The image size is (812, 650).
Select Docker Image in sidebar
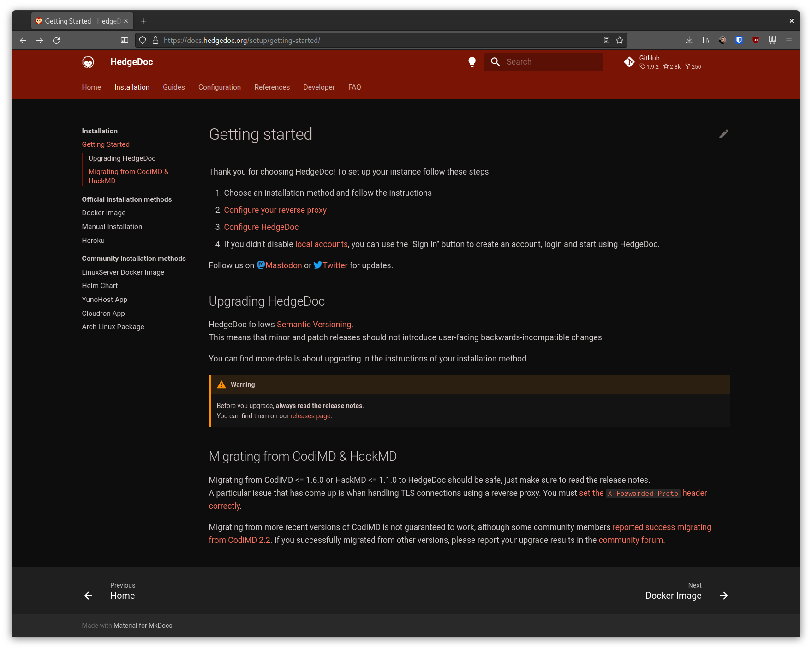[x=104, y=213]
